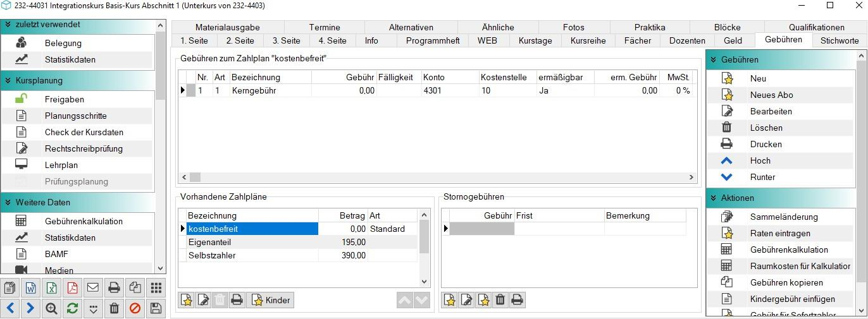Click the grid tiles icon in bottom-left toolbar
The width and height of the screenshot is (868, 319).
point(156,288)
